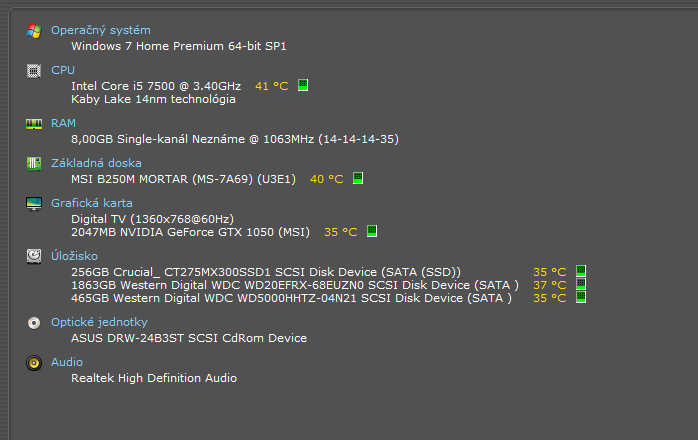Open the Optické jednotky section link
This screenshot has height=440, width=698.
pos(99,322)
